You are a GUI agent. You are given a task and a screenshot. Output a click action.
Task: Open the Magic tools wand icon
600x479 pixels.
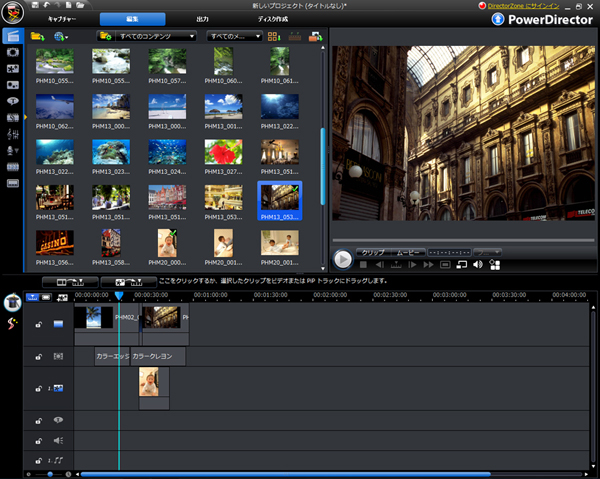pyautogui.click(x=13, y=325)
